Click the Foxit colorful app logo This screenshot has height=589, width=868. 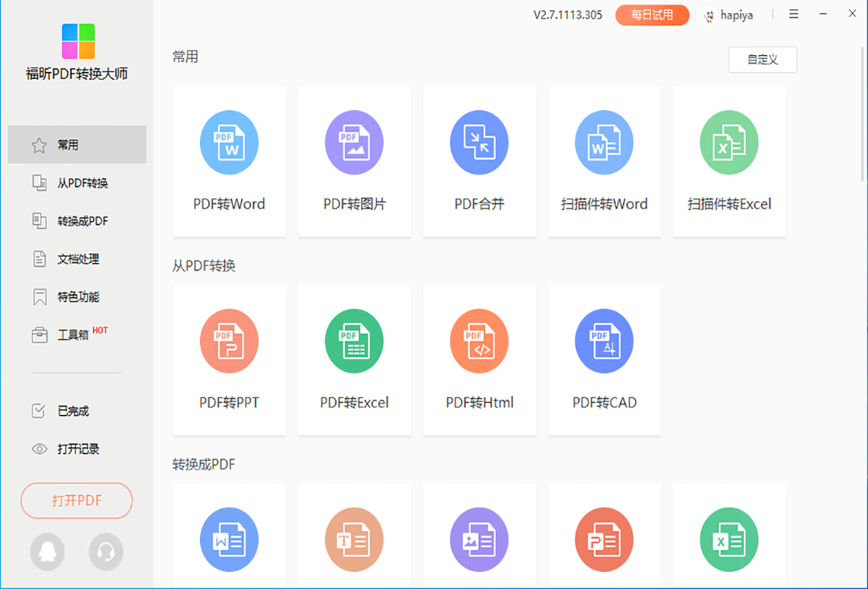coord(78,41)
